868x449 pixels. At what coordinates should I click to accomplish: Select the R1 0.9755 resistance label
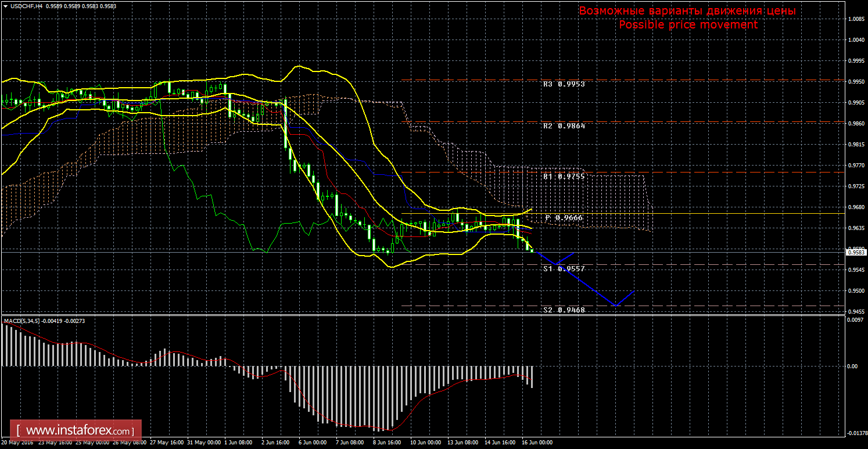564,177
